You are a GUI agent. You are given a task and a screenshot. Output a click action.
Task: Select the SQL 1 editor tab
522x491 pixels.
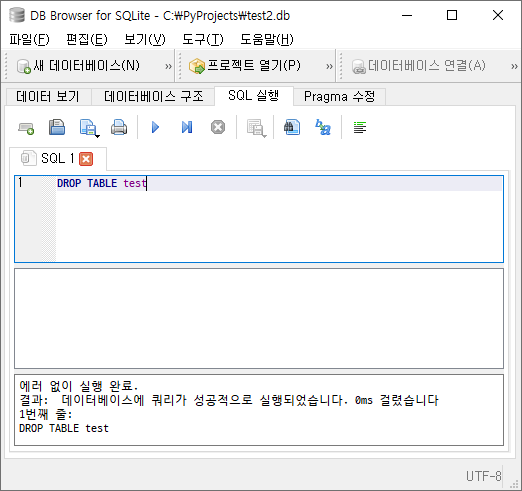pos(58,159)
